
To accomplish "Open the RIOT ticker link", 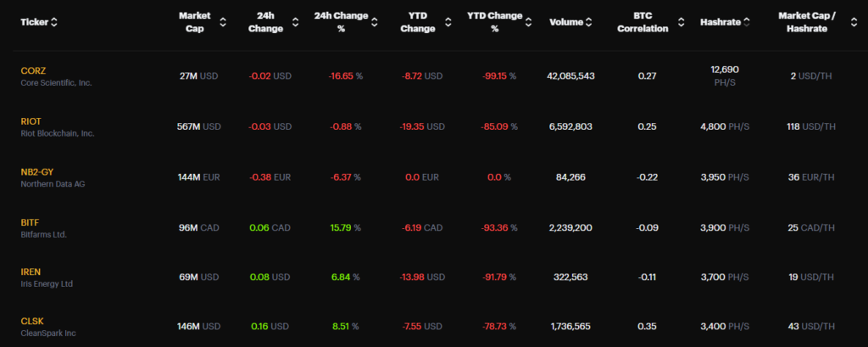I will point(31,121).
